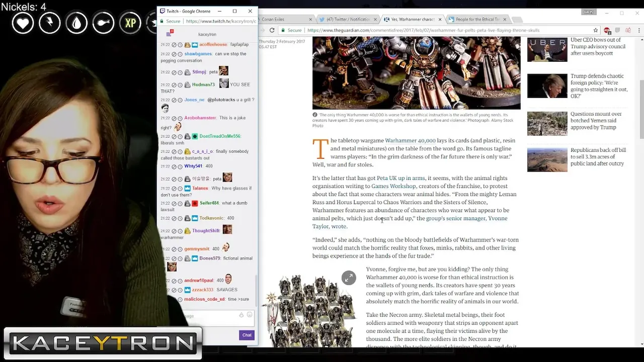Ban DontTreadOnMe556 with the ban icon

click(x=174, y=136)
